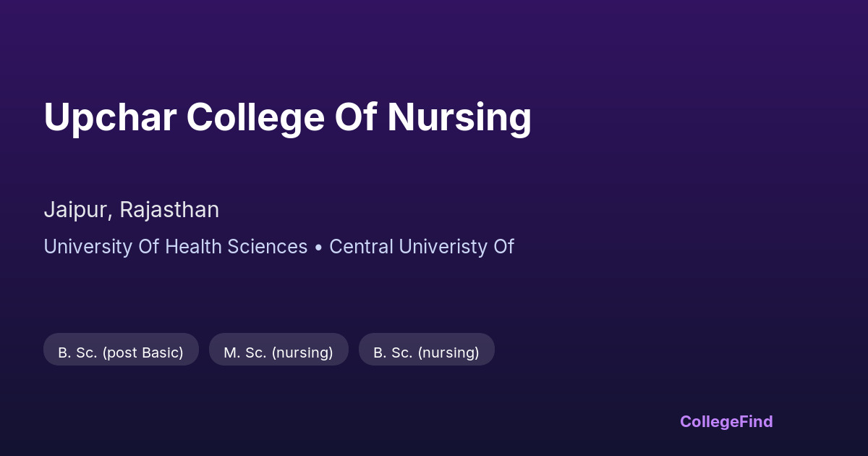The width and height of the screenshot is (868, 456).
Task: Select the M. Sc. (nursing) chip
Action: pyautogui.click(x=278, y=352)
